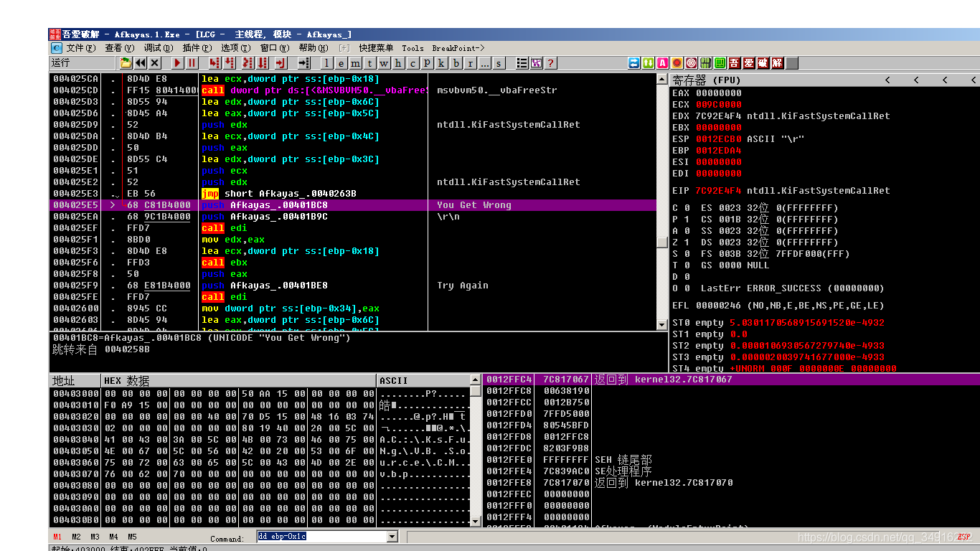Click the Open file toolbar icon
Viewport: 980px width, 551px height.
(x=126, y=63)
